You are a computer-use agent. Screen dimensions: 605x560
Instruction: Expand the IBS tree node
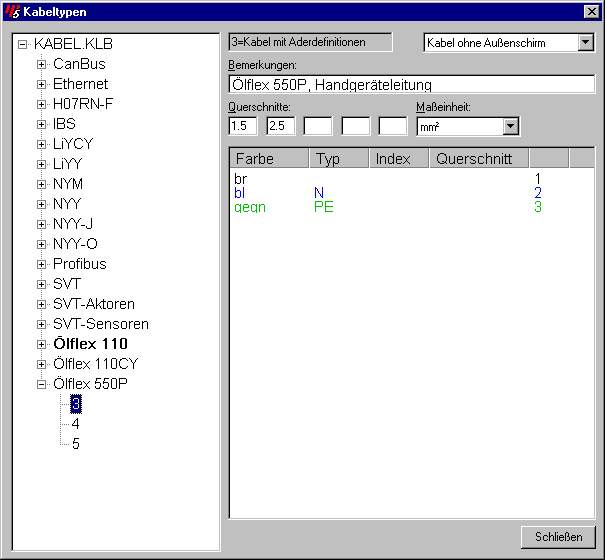click(41, 124)
